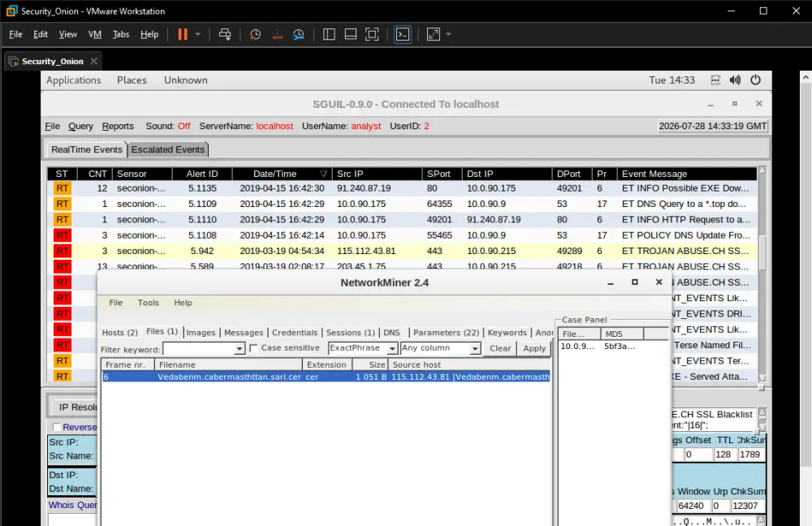The height and width of the screenshot is (526, 812).
Task: Toggle the thumbnail bar view icon
Action: (351, 35)
